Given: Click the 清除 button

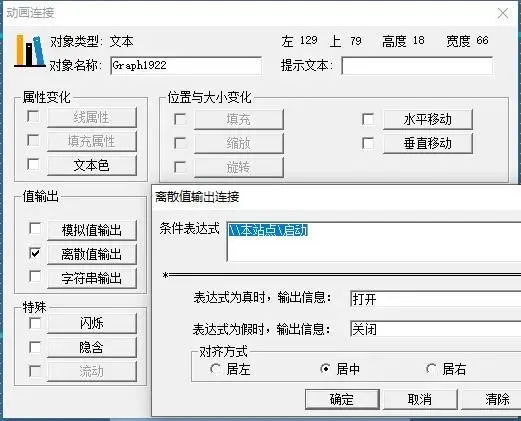Looking at the screenshot, I should (492, 399).
